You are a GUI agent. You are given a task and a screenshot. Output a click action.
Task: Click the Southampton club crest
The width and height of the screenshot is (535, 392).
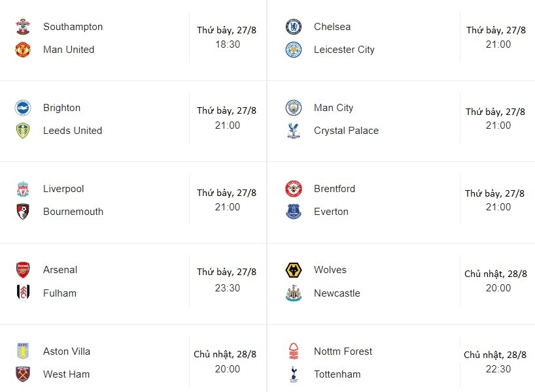click(23, 27)
